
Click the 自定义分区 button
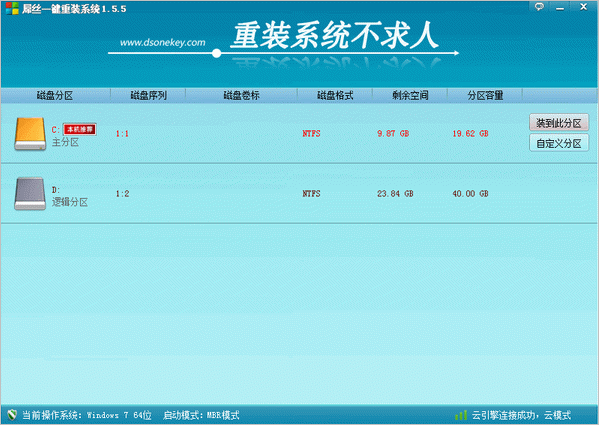559,143
